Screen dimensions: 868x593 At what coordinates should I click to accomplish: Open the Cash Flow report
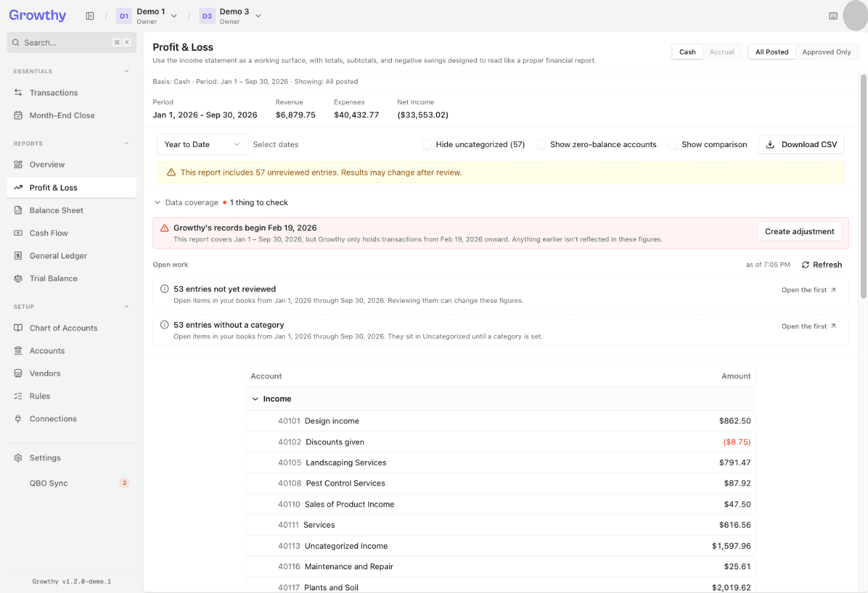coord(72,233)
